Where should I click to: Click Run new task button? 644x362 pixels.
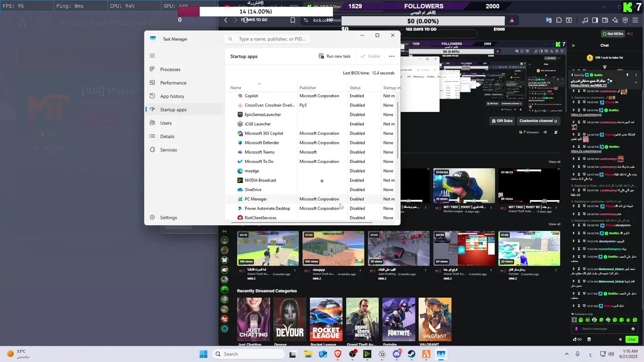(335, 56)
